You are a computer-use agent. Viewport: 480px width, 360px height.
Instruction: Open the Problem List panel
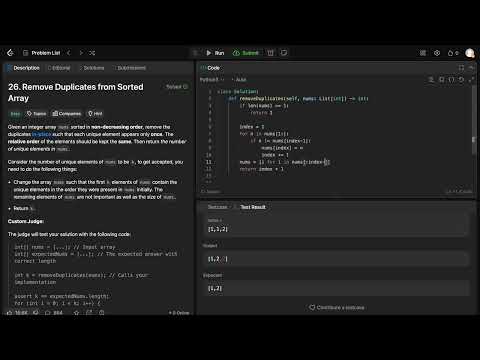42,53
